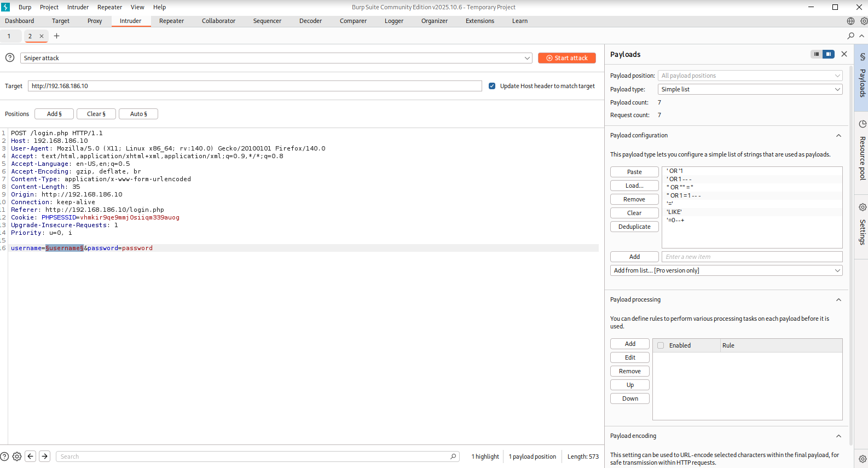Switch to the Repeater tab
This screenshot has width=868, height=468.
(x=171, y=21)
